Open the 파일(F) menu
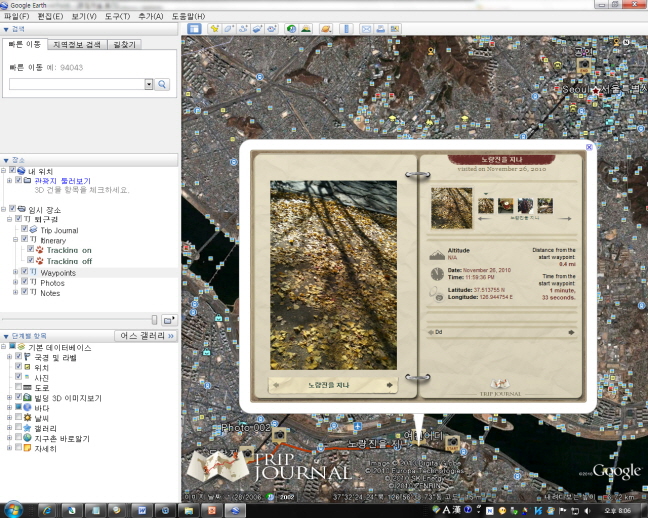 [x=17, y=16]
